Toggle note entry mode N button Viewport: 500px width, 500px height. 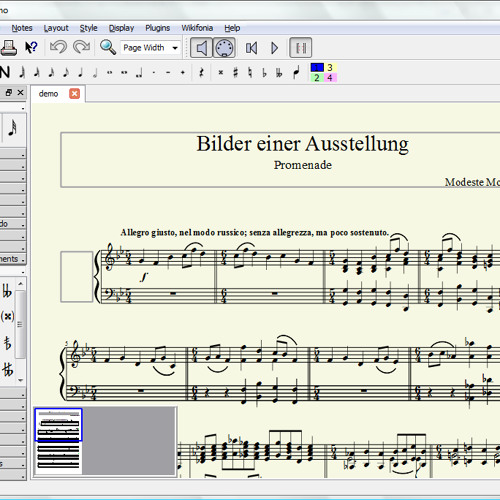[x=5, y=72]
